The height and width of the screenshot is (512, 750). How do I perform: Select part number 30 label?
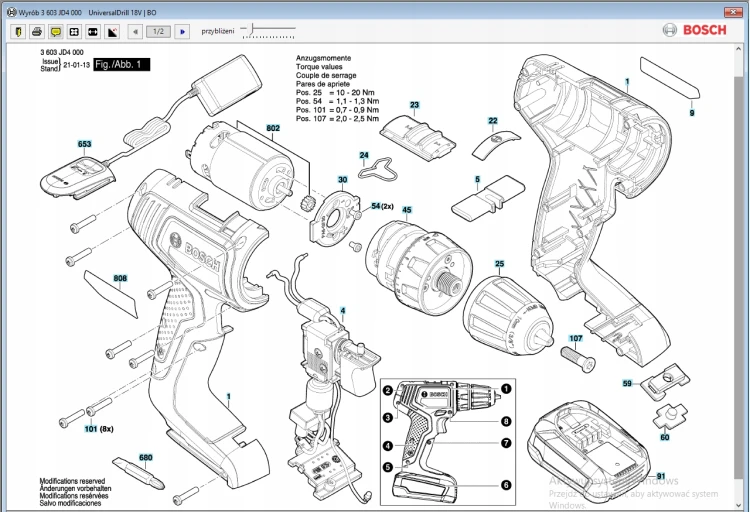(342, 180)
